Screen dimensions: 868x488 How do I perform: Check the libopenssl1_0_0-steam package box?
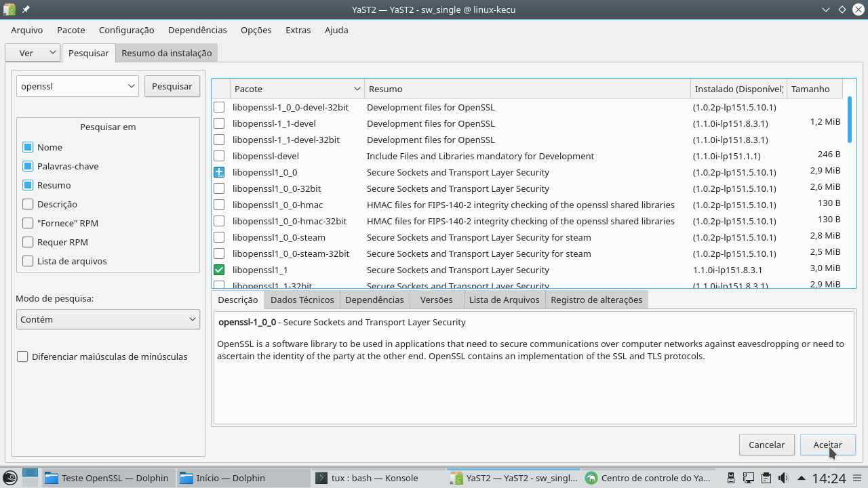pyautogui.click(x=219, y=237)
